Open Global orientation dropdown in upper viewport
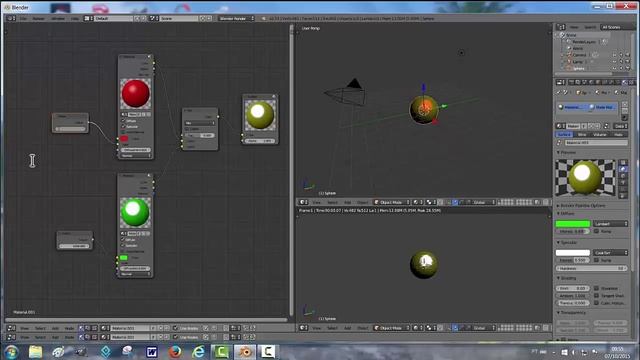This screenshot has width=640, height=360. pos(484,202)
